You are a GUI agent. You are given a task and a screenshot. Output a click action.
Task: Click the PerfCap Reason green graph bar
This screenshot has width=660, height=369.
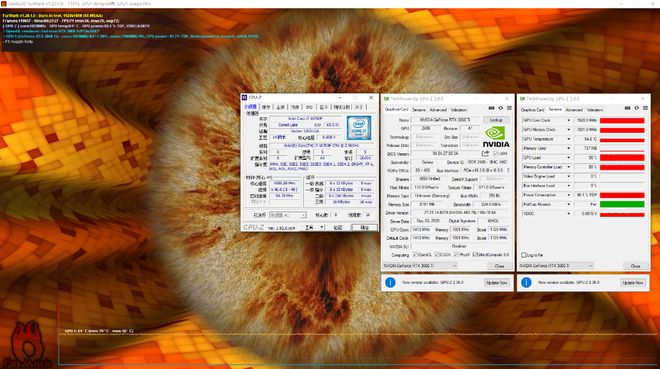pyautogui.click(x=622, y=204)
